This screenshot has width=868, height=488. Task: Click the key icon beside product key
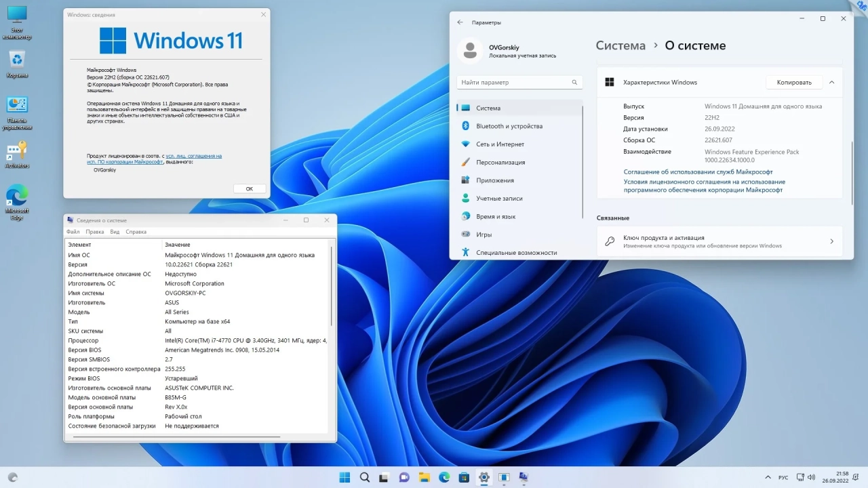[x=610, y=241]
